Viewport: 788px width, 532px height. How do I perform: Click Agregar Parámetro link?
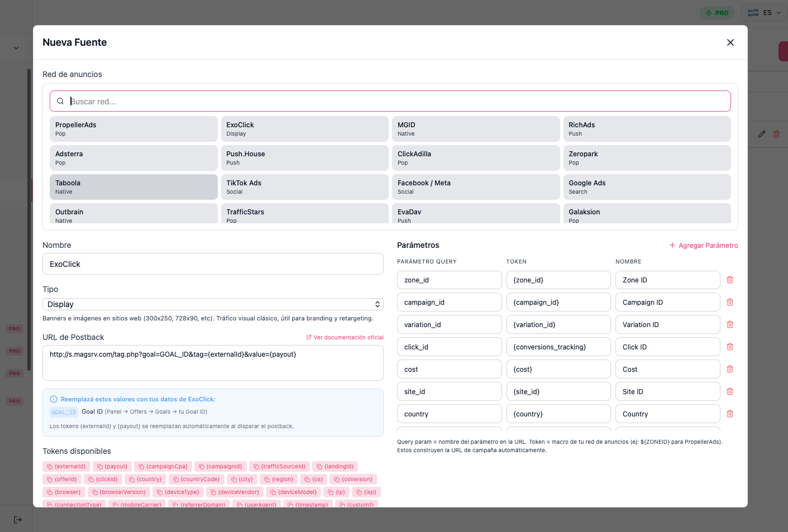pos(704,246)
